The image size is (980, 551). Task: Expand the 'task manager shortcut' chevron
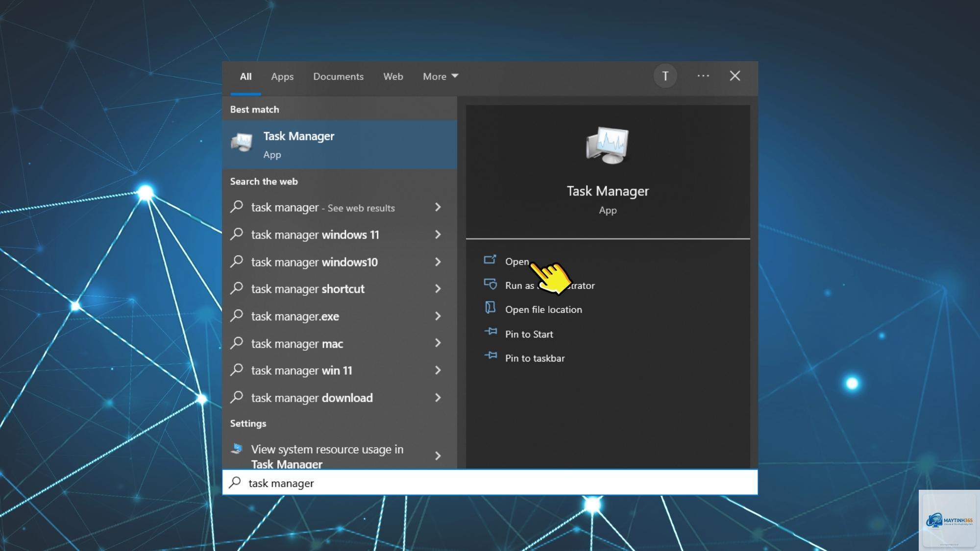click(438, 289)
